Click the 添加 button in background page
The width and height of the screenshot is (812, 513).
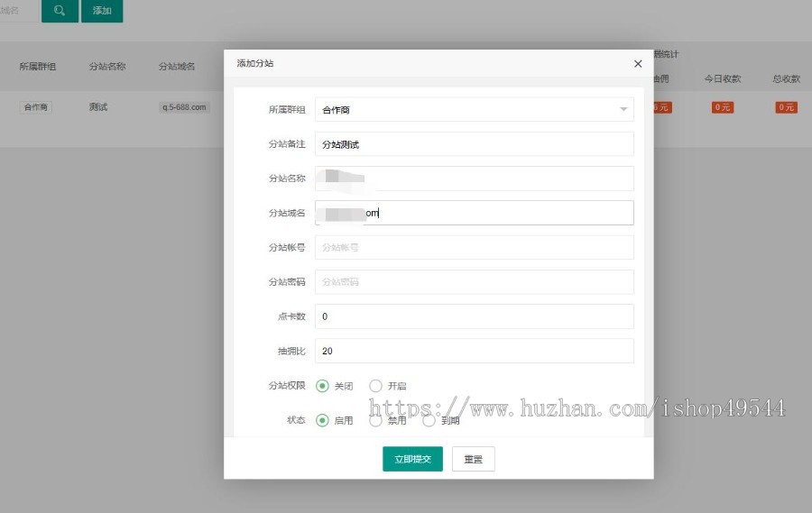(x=102, y=10)
